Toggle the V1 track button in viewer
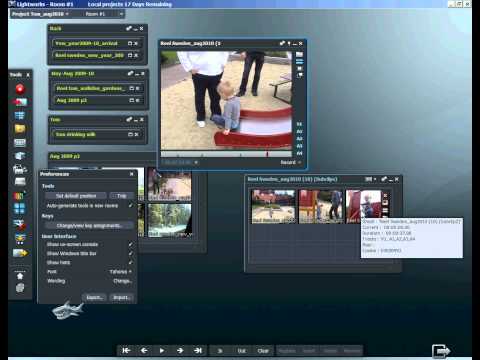 (299, 124)
